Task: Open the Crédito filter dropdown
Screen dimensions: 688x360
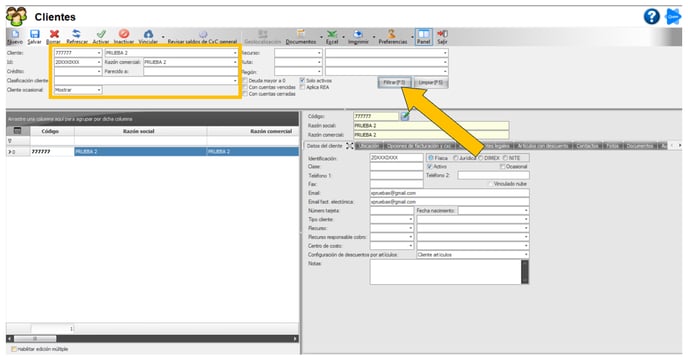Action: (99, 71)
